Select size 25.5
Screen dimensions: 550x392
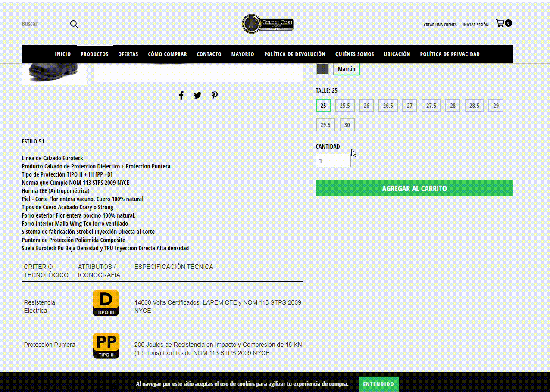coord(345,106)
